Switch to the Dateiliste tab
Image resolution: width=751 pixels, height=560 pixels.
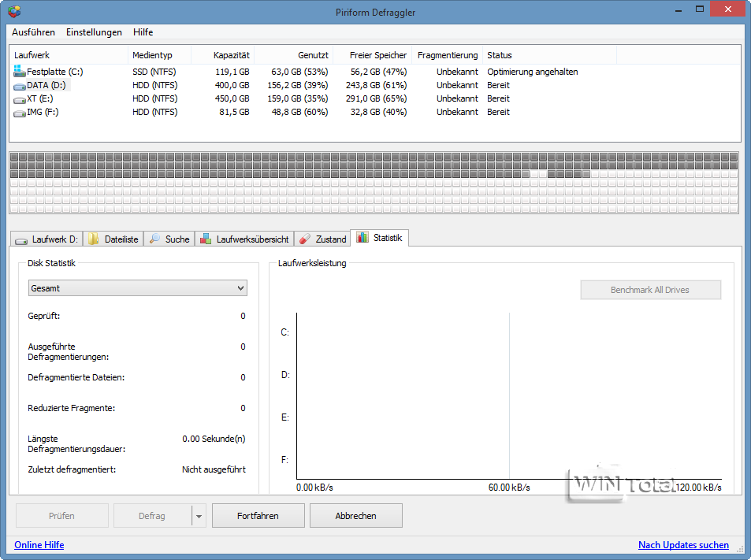coord(113,239)
